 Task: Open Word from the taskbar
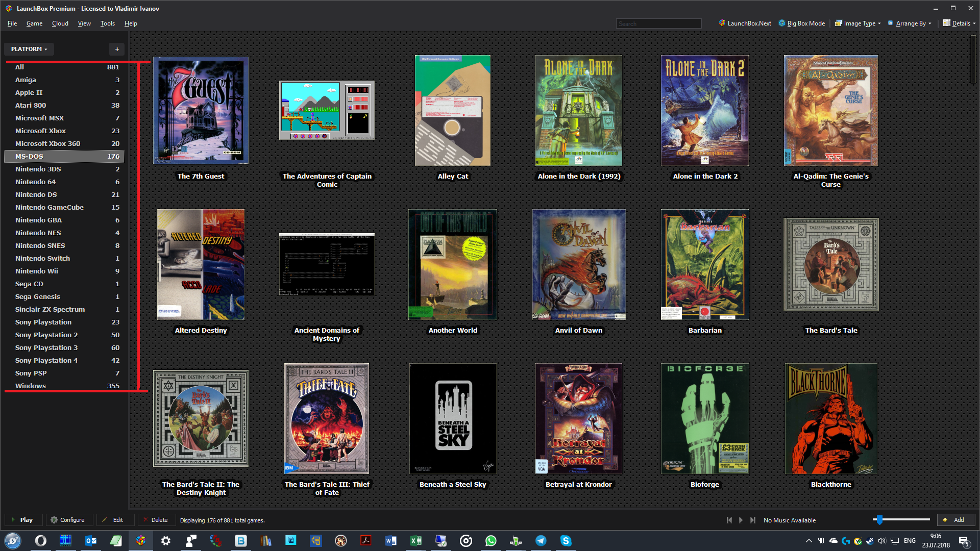tap(391, 541)
